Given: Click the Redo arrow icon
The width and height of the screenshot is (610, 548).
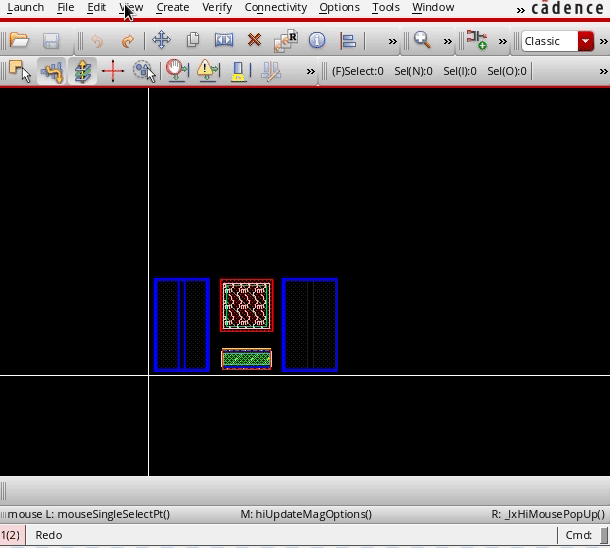Looking at the screenshot, I should click(127, 41).
